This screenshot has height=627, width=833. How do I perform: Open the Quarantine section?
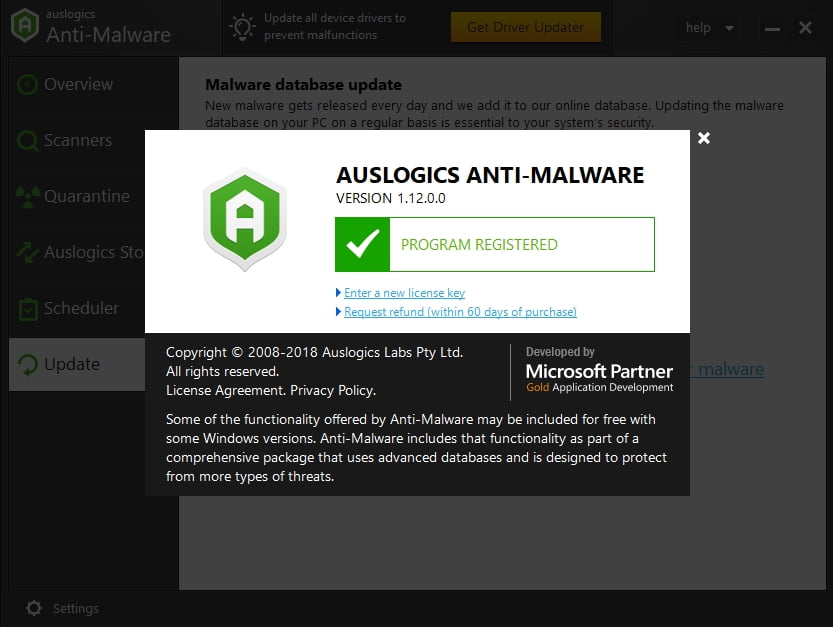tap(78, 196)
